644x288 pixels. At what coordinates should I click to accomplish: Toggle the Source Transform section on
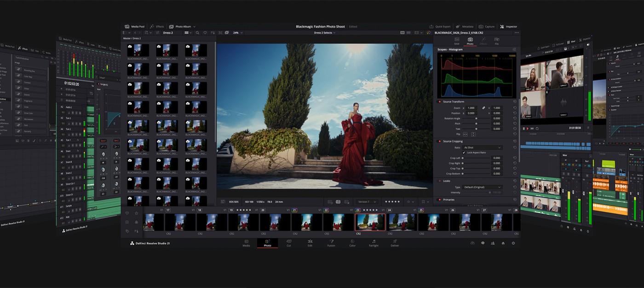coord(440,101)
